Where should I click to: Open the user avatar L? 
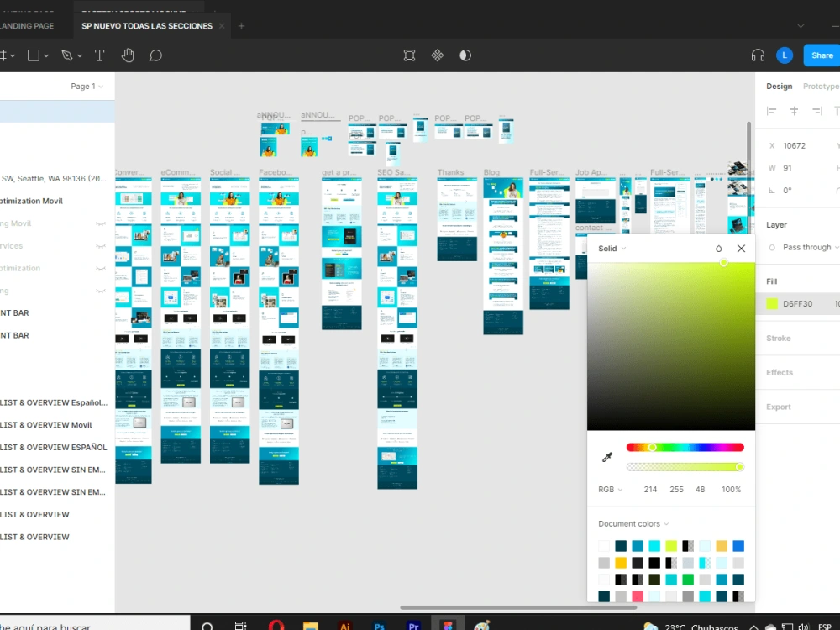tap(785, 55)
